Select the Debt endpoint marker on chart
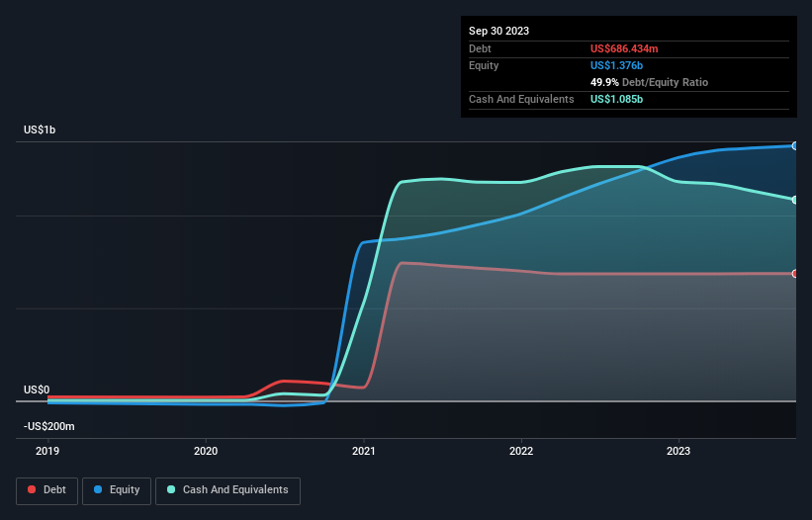 tap(794, 274)
